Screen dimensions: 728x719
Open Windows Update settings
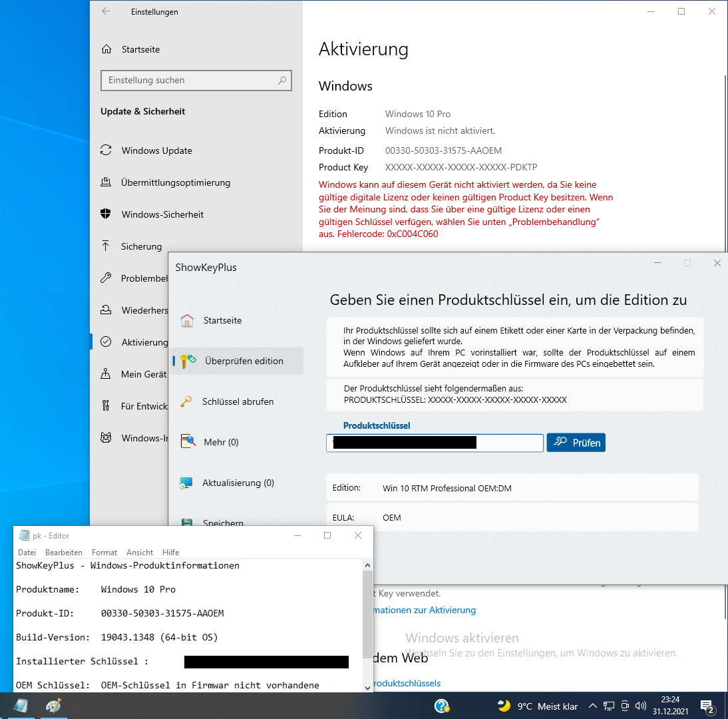click(156, 150)
